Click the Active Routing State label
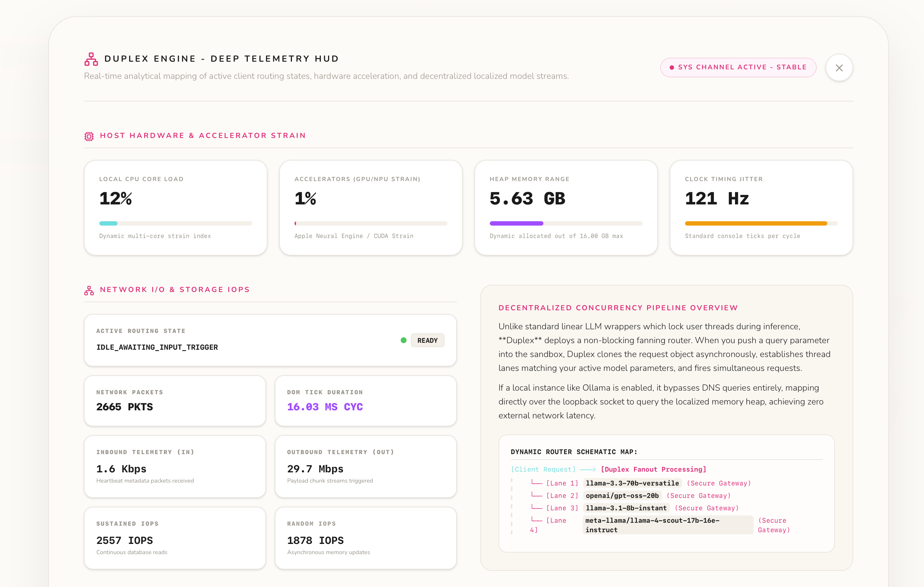The image size is (924, 587). point(141,331)
